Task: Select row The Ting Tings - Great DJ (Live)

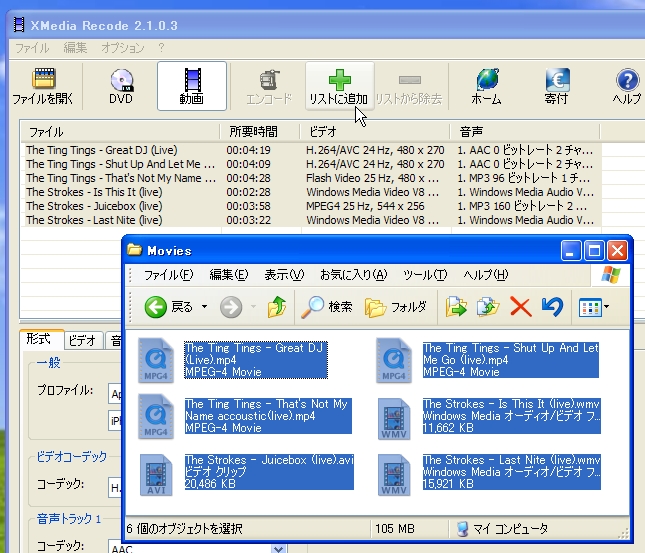Action: point(311,150)
